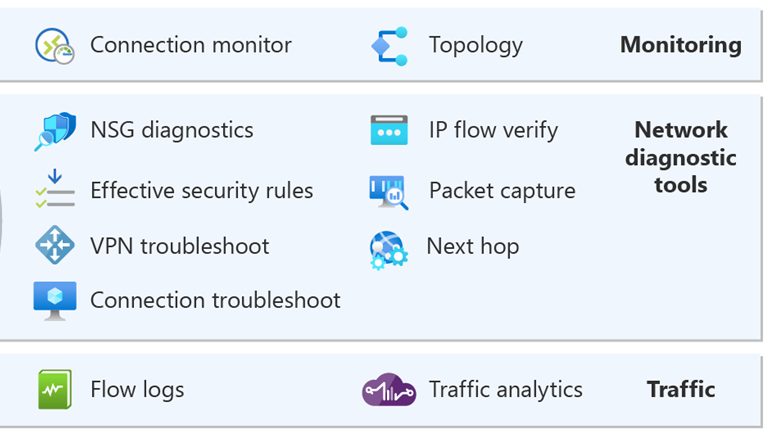Select the NSG diagnostics label
Screen dimensions: 772x434
tap(171, 130)
